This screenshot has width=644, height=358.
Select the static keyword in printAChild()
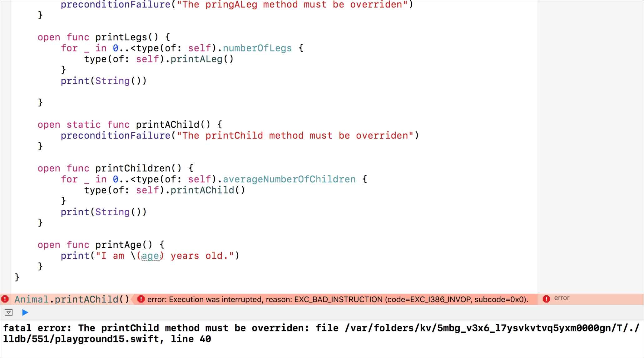(x=84, y=125)
